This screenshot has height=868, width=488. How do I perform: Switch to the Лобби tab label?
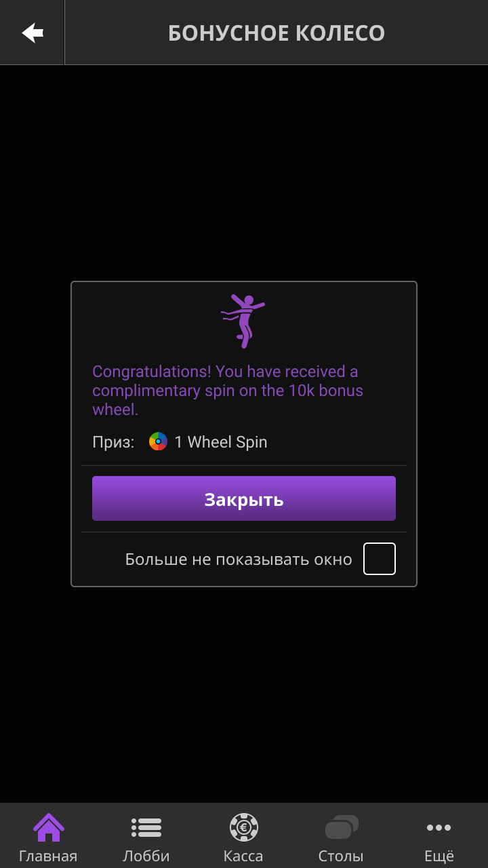pyautogui.click(x=146, y=856)
